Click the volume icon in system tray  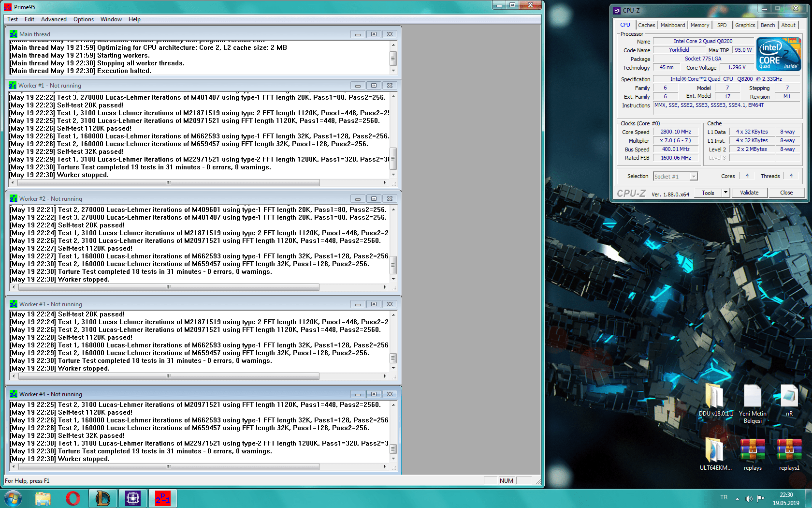[749, 498]
